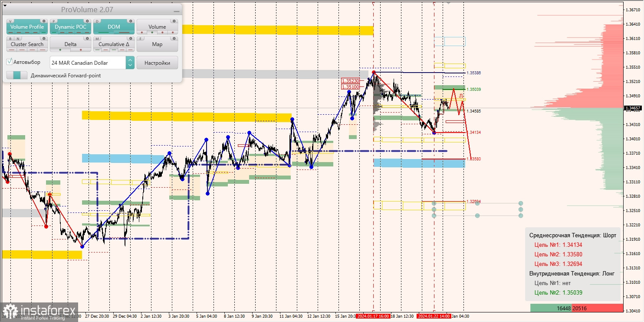Select the green-line segment under DOM

(104, 33)
